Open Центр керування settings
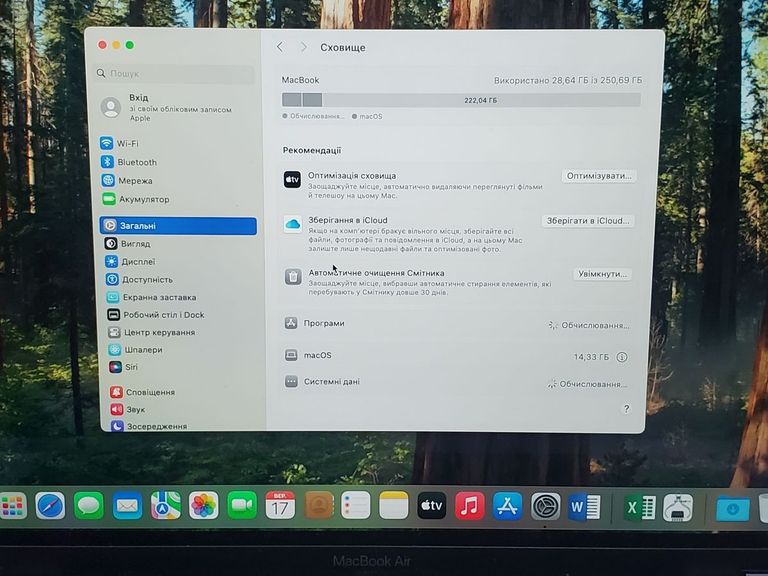 click(152, 332)
